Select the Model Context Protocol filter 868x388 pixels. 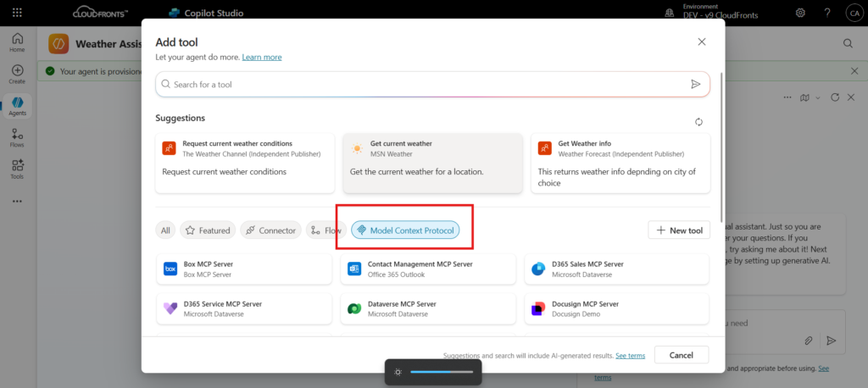click(405, 230)
